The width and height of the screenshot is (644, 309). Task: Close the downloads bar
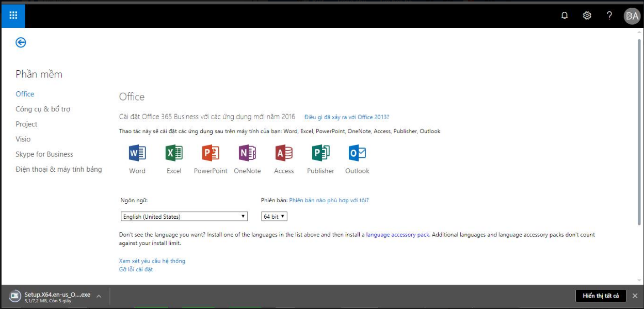tap(635, 296)
